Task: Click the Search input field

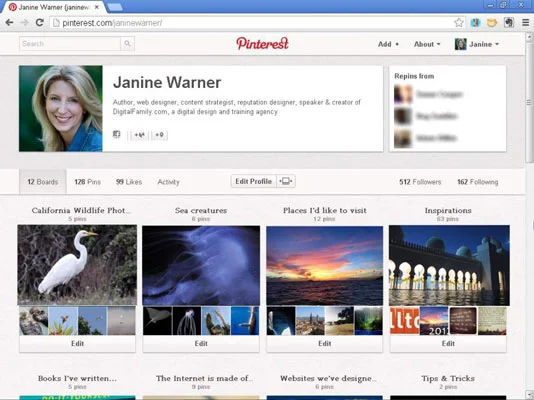Action: [70, 44]
